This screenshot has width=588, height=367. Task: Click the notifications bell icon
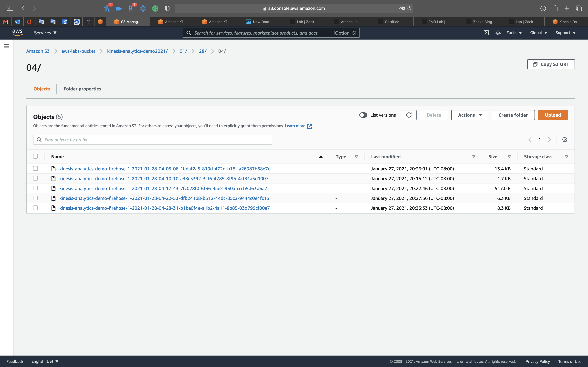(498, 33)
